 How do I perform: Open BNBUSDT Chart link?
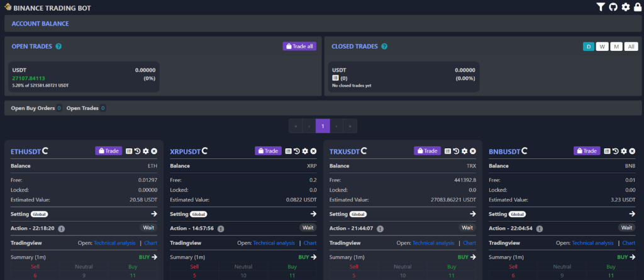(629, 243)
